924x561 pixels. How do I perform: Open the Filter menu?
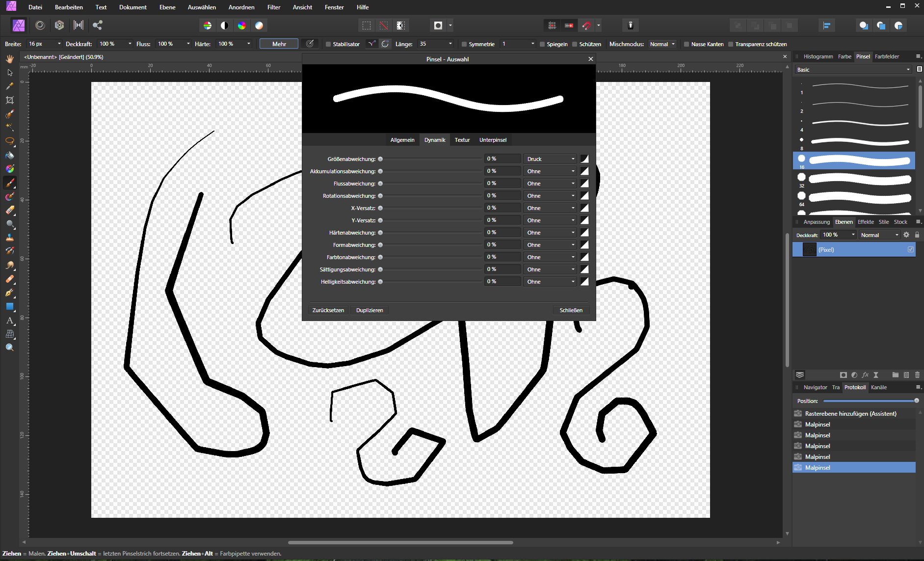273,7
